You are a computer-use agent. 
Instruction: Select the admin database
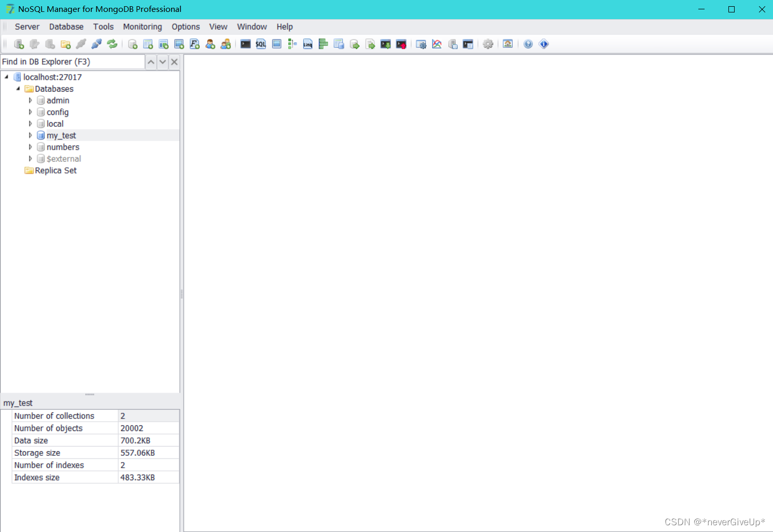click(58, 100)
